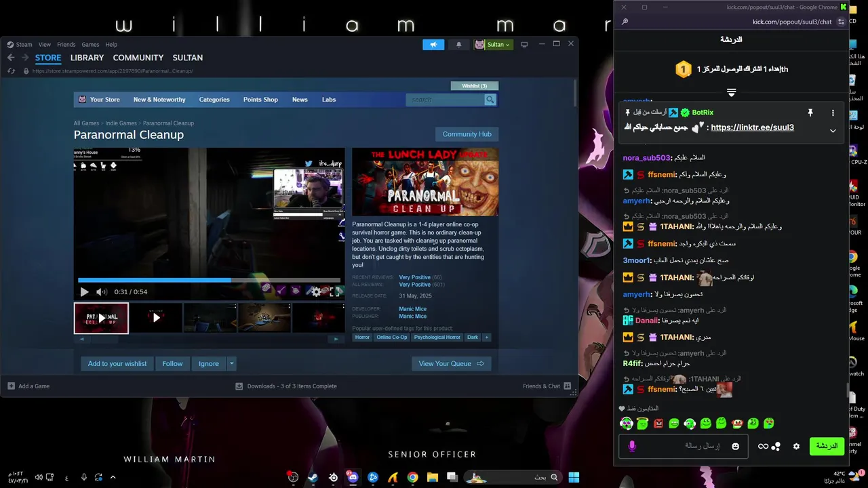Image resolution: width=868 pixels, height=488 pixels.
Task: Open the Wishlist (3) button
Action: (475, 86)
